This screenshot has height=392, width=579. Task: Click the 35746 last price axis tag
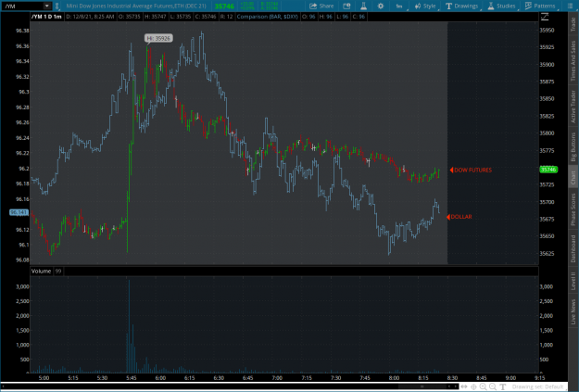tap(548, 170)
